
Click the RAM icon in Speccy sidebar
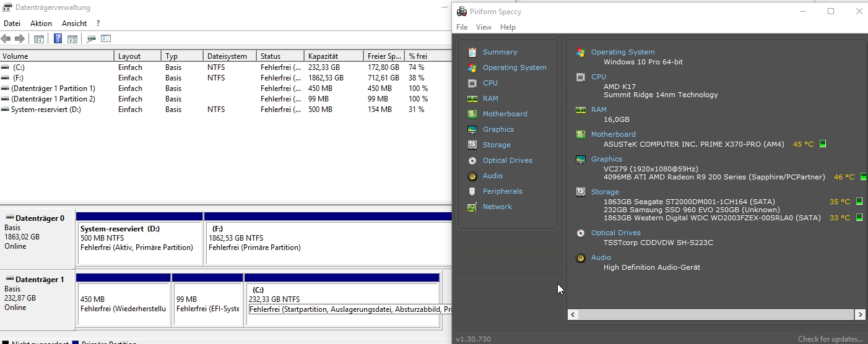pos(472,98)
